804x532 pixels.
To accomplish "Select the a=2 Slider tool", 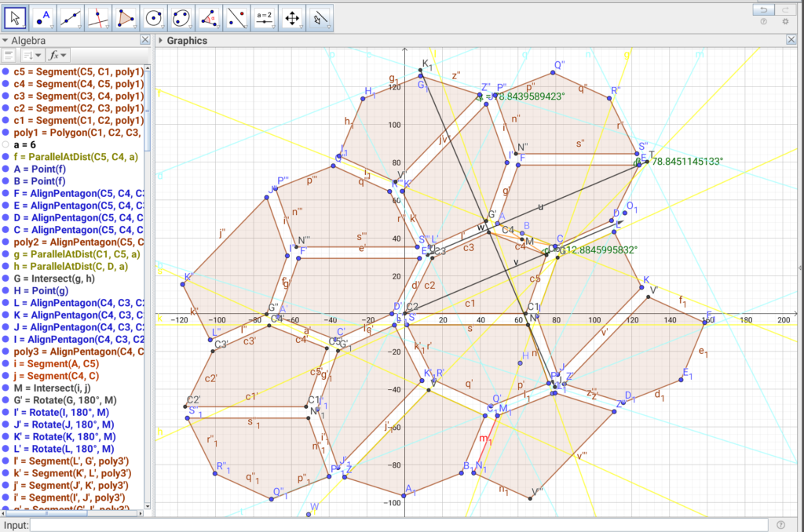I will [265, 16].
